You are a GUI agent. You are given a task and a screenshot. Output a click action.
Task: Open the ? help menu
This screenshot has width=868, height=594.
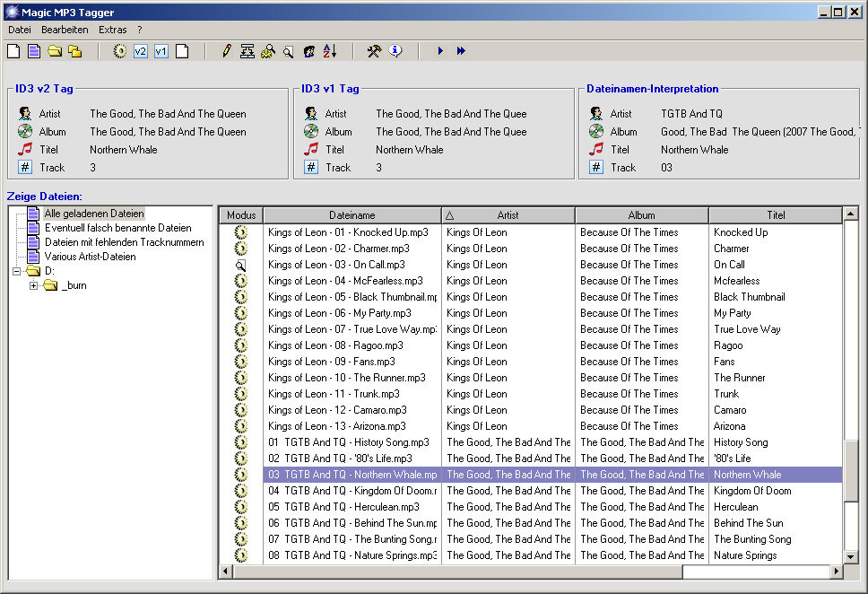click(140, 30)
